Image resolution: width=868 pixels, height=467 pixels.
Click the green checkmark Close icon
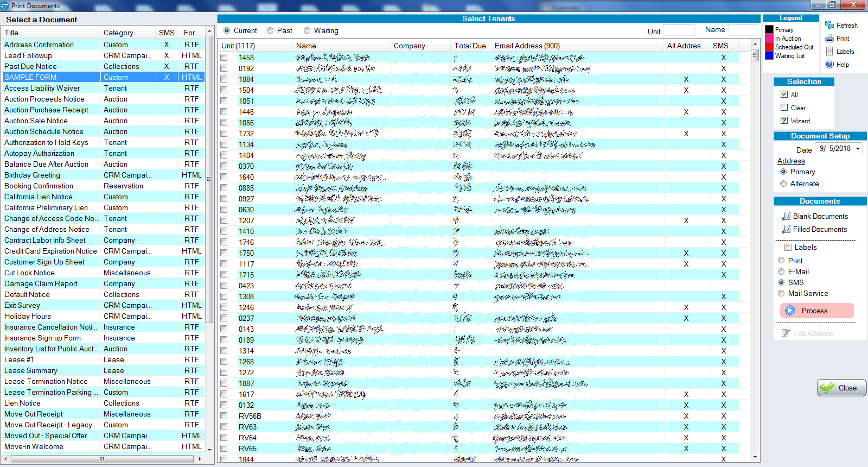827,388
